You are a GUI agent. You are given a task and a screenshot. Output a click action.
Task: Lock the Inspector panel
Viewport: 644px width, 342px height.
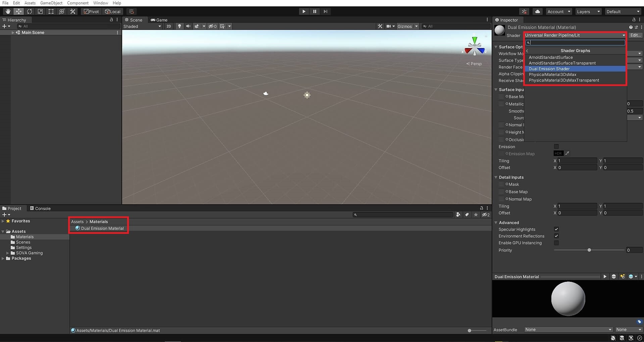click(x=634, y=20)
